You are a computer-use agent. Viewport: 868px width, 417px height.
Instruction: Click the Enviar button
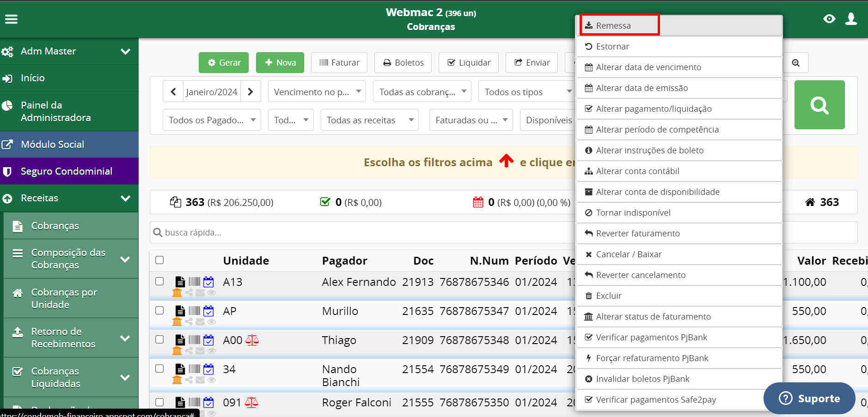(x=532, y=62)
